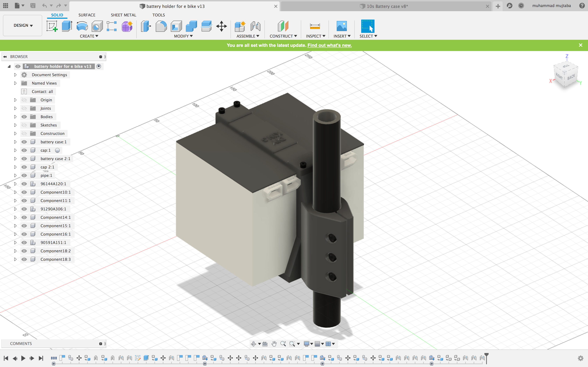Select the Shell tool
The width and height of the screenshot is (588, 367).
[x=176, y=26]
